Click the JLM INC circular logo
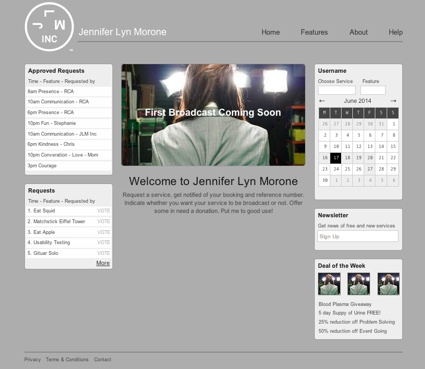425x369 pixels. (x=49, y=27)
